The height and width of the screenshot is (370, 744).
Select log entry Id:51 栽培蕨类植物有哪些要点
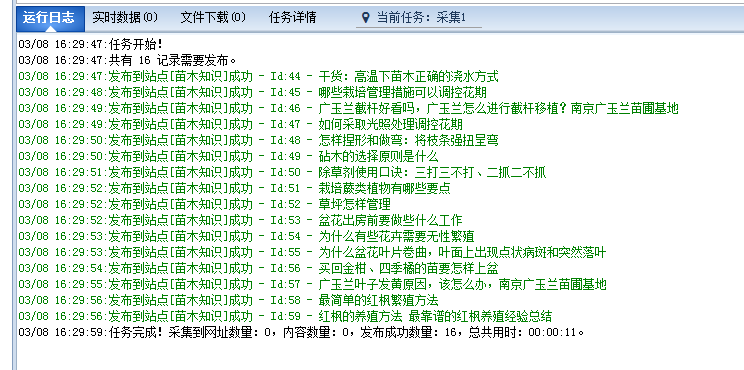234,189
